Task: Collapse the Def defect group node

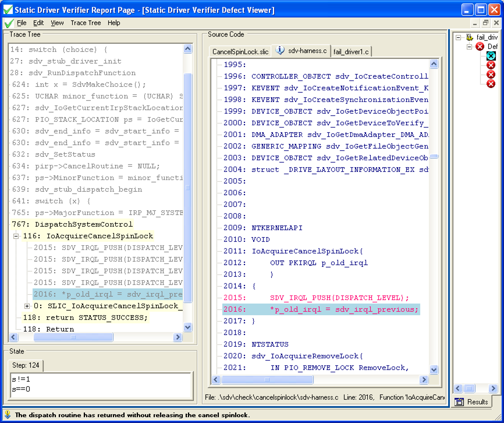Action: point(469,47)
